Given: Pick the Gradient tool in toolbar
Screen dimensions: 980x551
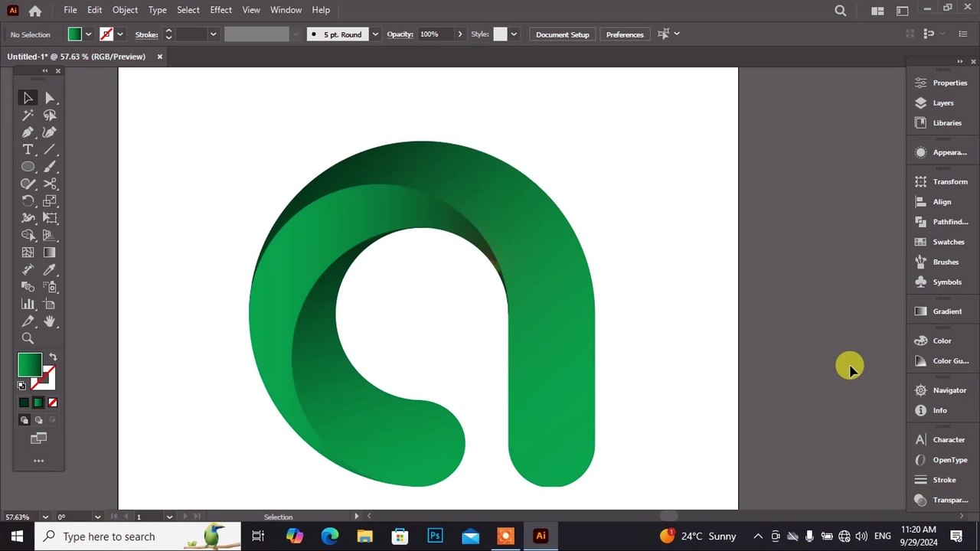Looking at the screenshot, I should (50, 253).
